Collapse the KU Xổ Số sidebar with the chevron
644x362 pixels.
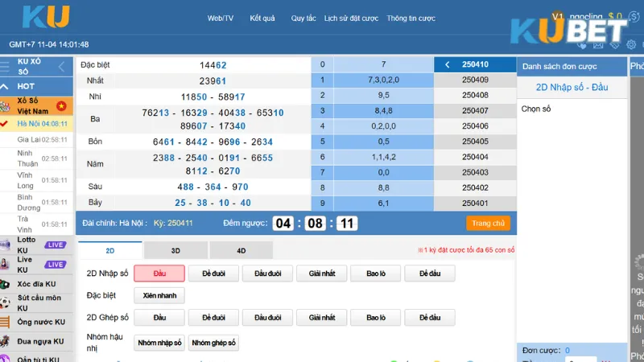(x=62, y=67)
